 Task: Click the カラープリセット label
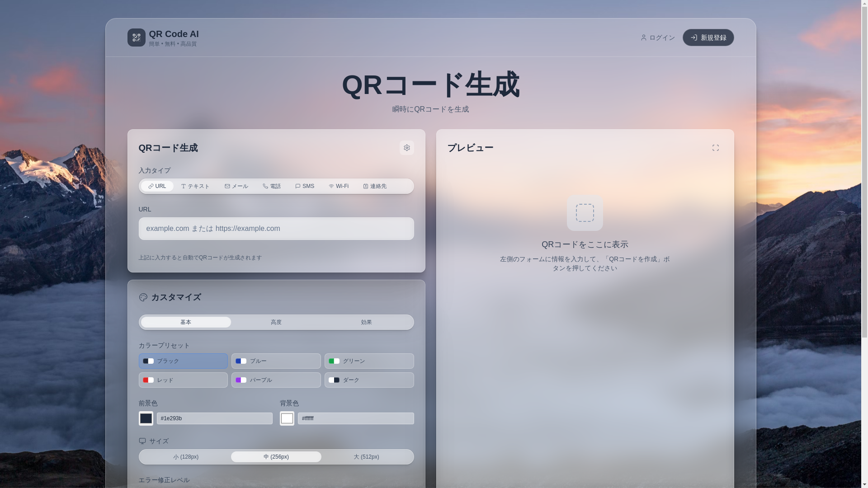point(164,345)
